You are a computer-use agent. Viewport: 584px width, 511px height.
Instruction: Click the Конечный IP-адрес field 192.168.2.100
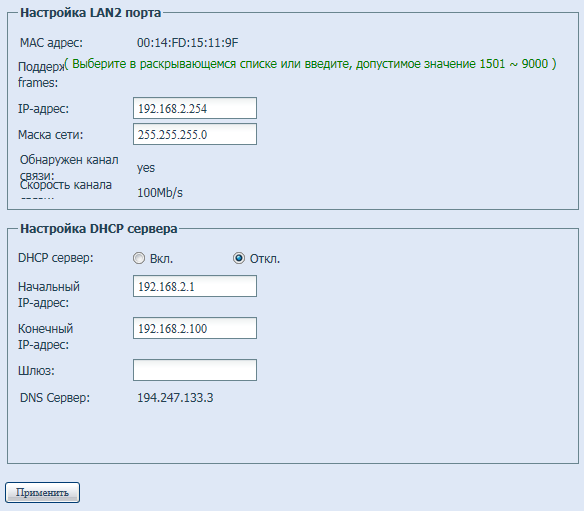click(195, 328)
